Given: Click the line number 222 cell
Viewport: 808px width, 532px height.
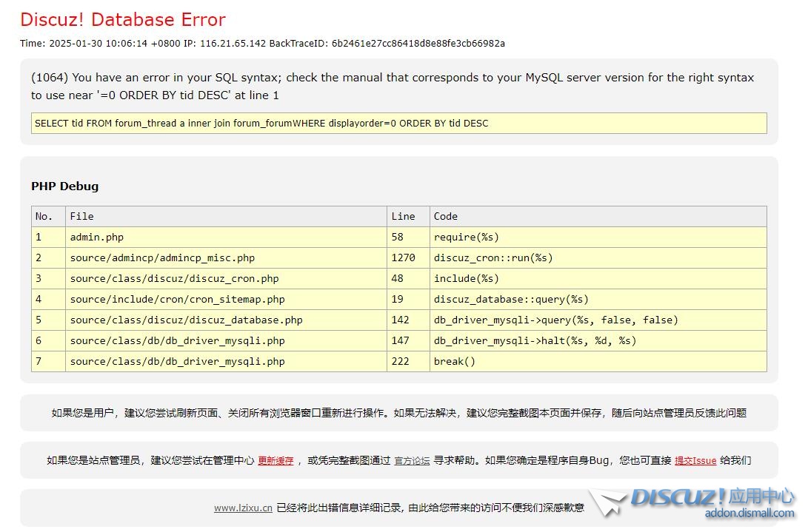Looking at the screenshot, I should (408, 362).
